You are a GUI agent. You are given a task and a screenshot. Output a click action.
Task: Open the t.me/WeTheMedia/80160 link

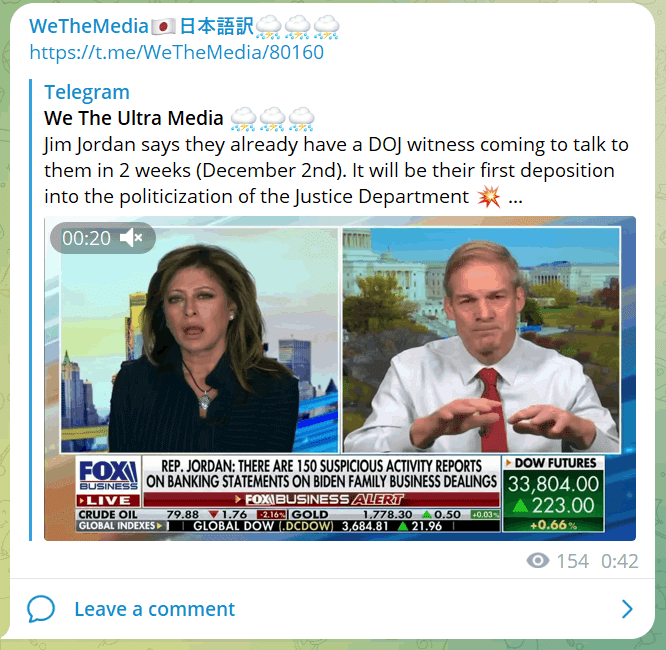(177, 53)
